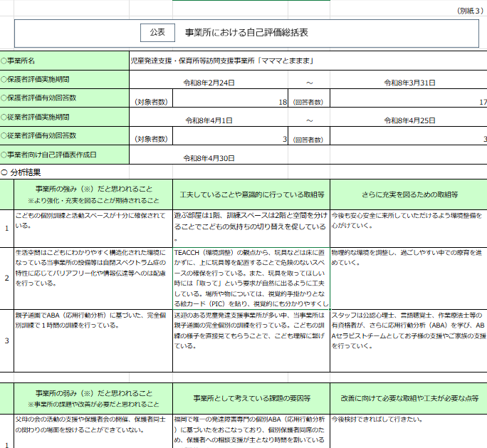Select the office name cell containing マママとままま

pyautogui.click(x=222, y=61)
